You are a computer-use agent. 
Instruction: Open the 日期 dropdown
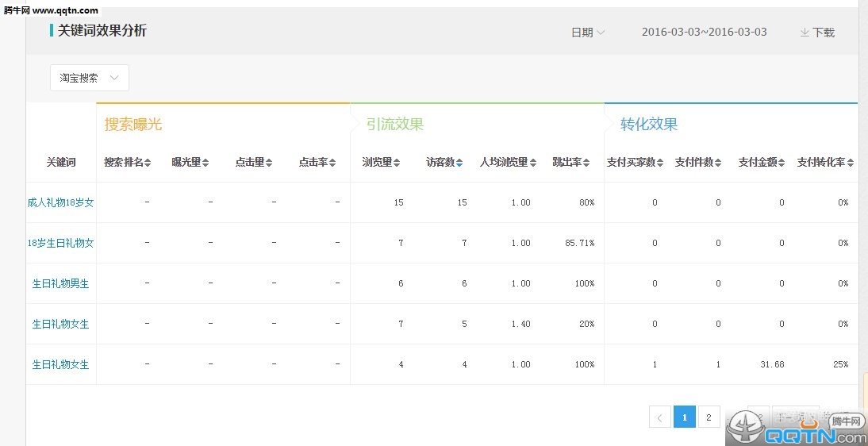(x=588, y=33)
